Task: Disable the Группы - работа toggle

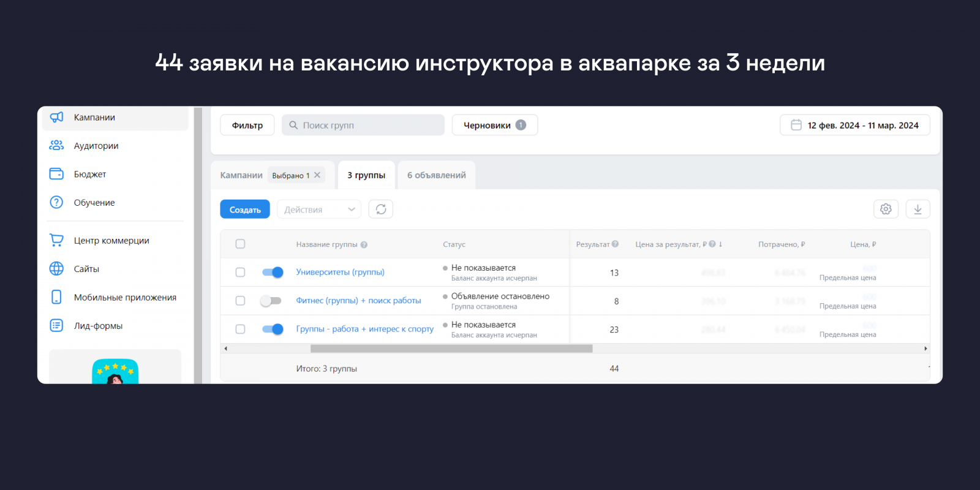Action: 273,329
